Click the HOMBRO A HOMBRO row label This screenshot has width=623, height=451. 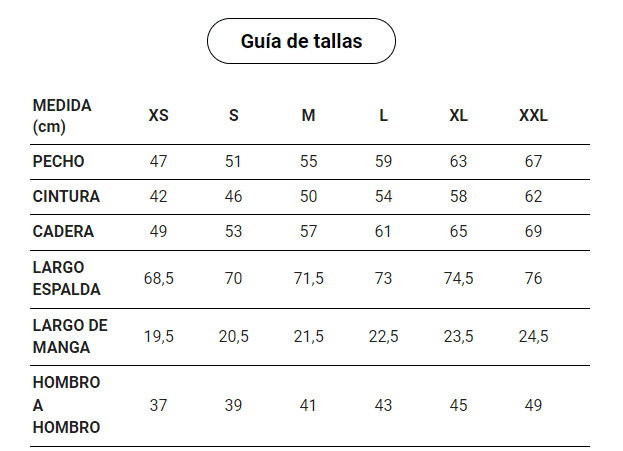67,405
